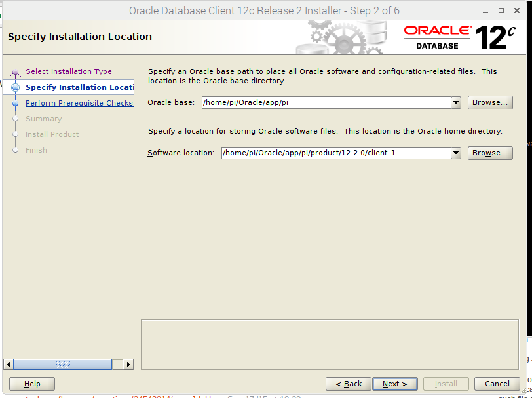
Task: Expand the Software location dropdown arrow
Action: 456,153
